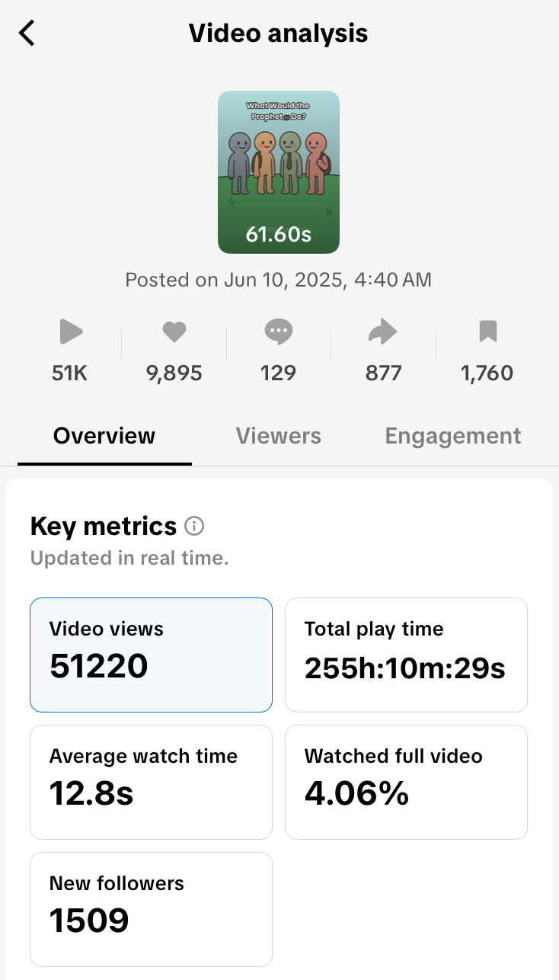The image size is (559, 980).
Task: Switch to the Overview tab
Action: [104, 436]
